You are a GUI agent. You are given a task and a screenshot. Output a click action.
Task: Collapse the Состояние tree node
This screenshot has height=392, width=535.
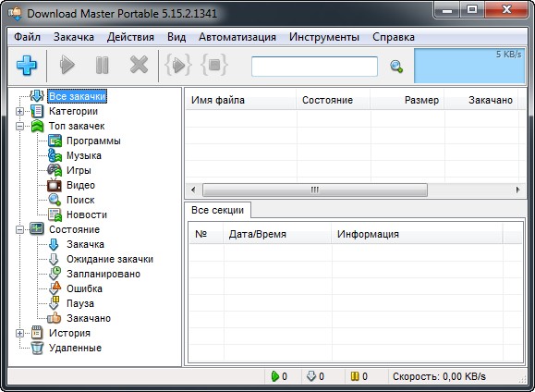point(19,229)
